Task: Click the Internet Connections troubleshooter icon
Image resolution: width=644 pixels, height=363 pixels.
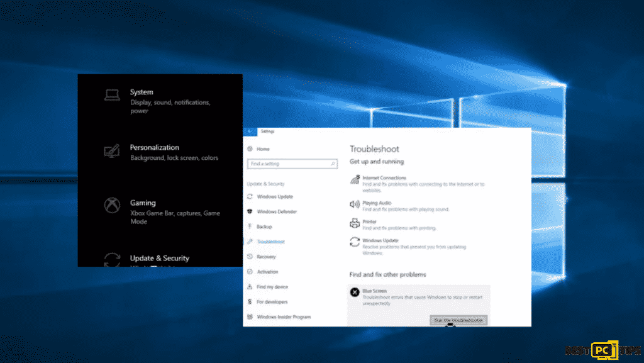Action: coord(355,179)
